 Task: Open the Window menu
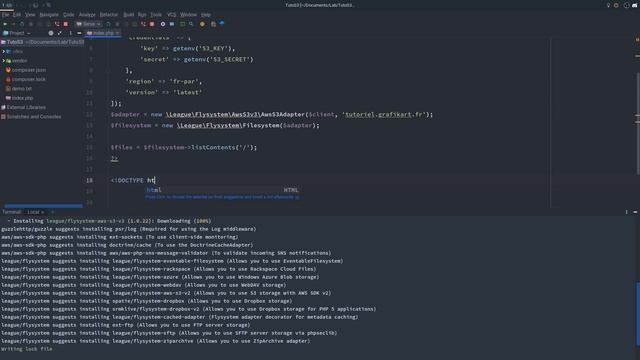(x=188, y=15)
